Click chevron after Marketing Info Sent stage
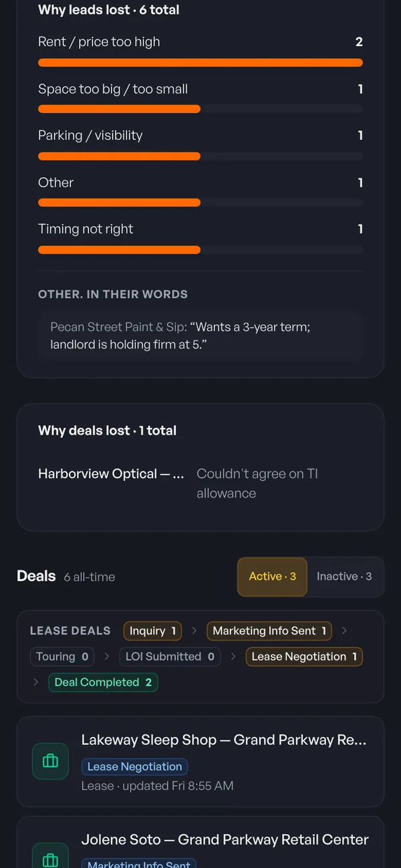Viewport: 401px width, 868px height. pos(344,631)
